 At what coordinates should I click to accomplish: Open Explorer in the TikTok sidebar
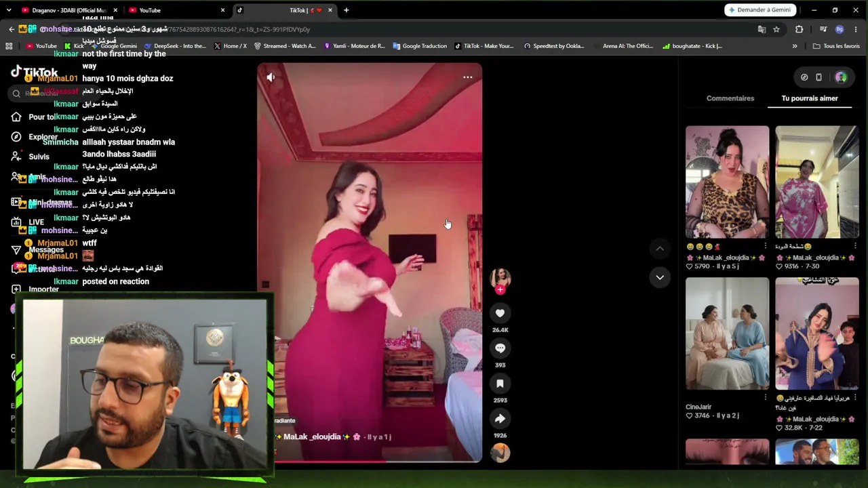[35, 137]
